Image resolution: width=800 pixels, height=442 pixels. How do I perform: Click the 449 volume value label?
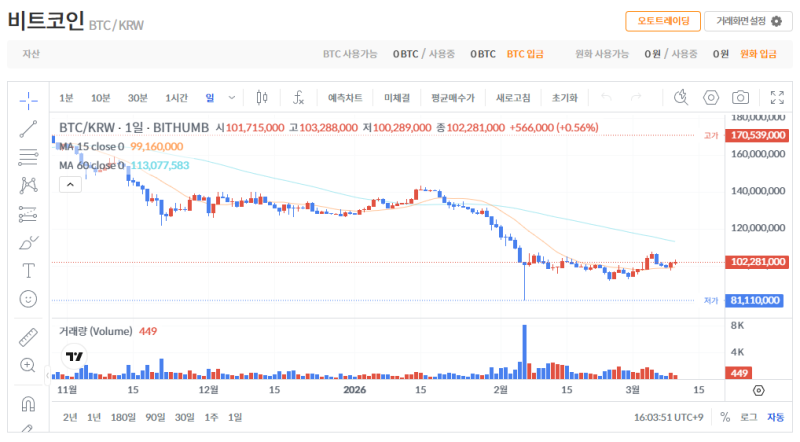tap(739, 373)
